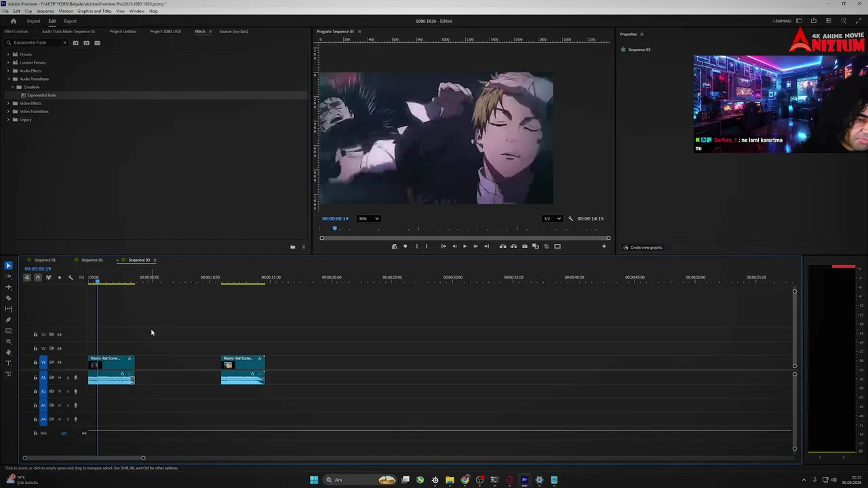The image size is (868, 488).
Task: Solo audio track A2
Action: (x=67, y=391)
